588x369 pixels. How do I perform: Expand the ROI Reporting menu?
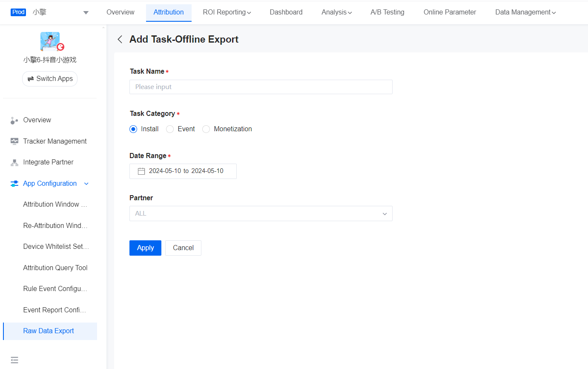point(227,12)
